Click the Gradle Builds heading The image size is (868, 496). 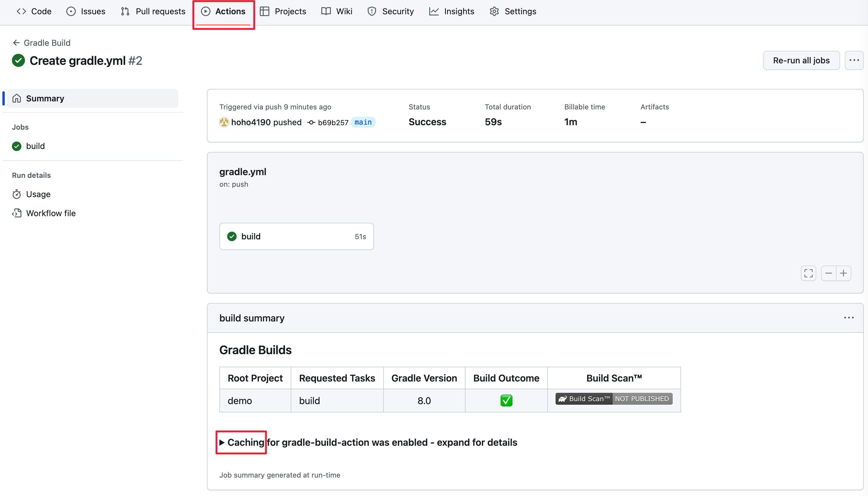pos(255,350)
